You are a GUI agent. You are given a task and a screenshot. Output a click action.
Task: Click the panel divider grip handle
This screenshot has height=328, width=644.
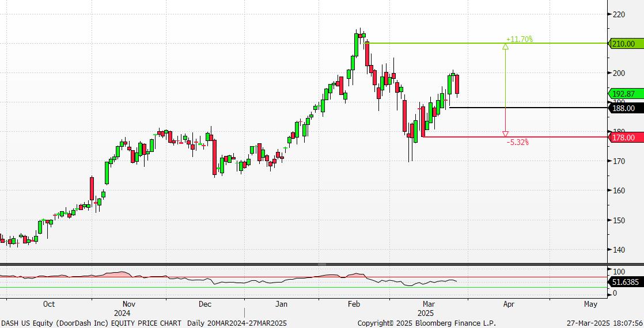click(x=322, y=264)
